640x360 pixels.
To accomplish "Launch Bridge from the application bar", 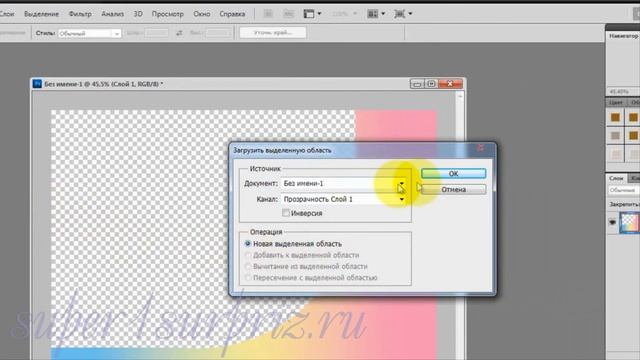I will coord(268,14).
